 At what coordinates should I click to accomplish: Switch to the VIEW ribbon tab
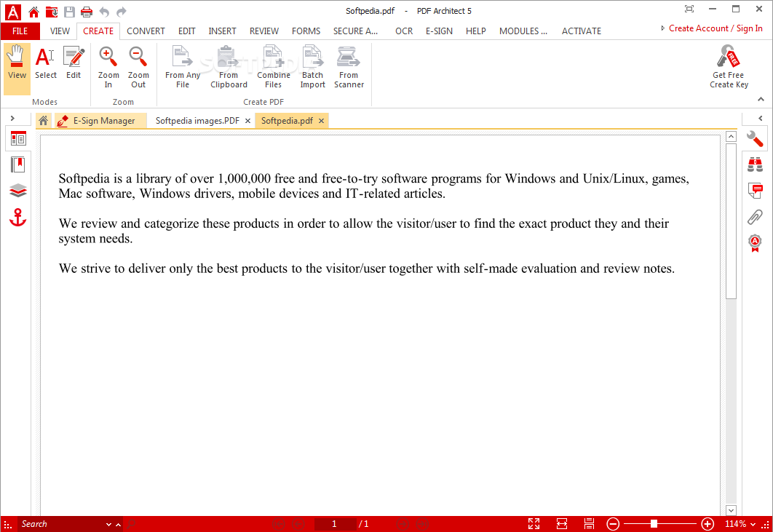60,31
